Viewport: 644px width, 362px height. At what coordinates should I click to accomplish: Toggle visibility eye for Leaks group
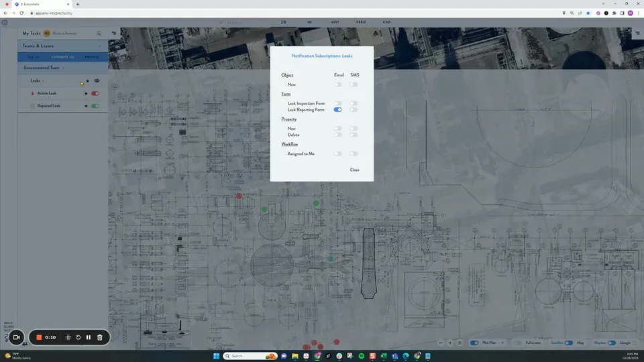[97, 81]
